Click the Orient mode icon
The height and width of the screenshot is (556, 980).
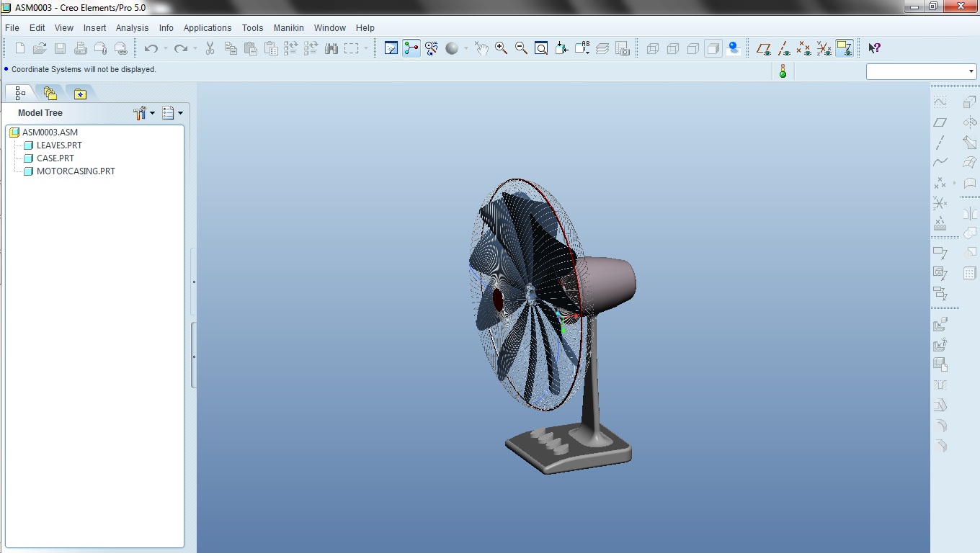pos(432,48)
